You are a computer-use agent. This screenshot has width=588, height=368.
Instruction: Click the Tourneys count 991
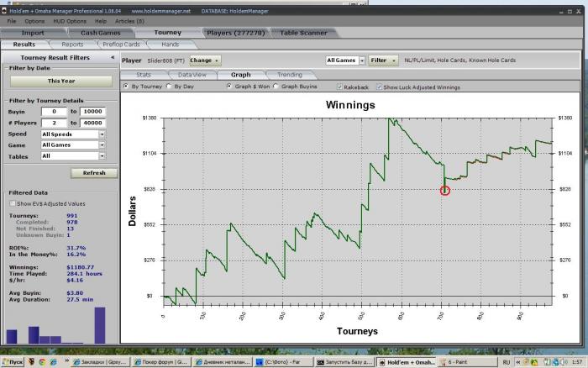point(71,216)
